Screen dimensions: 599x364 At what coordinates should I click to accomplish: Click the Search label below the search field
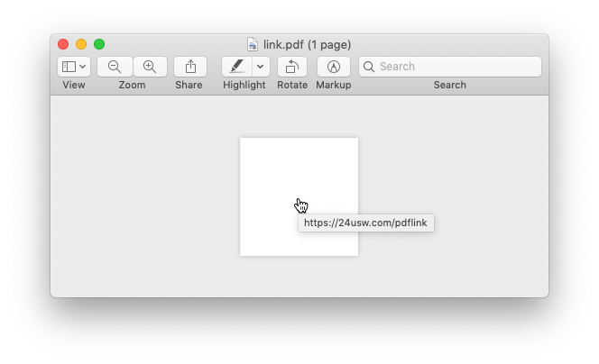450,85
